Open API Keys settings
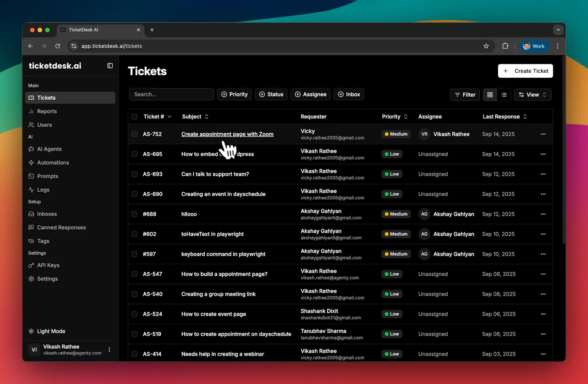 pos(70,265)
